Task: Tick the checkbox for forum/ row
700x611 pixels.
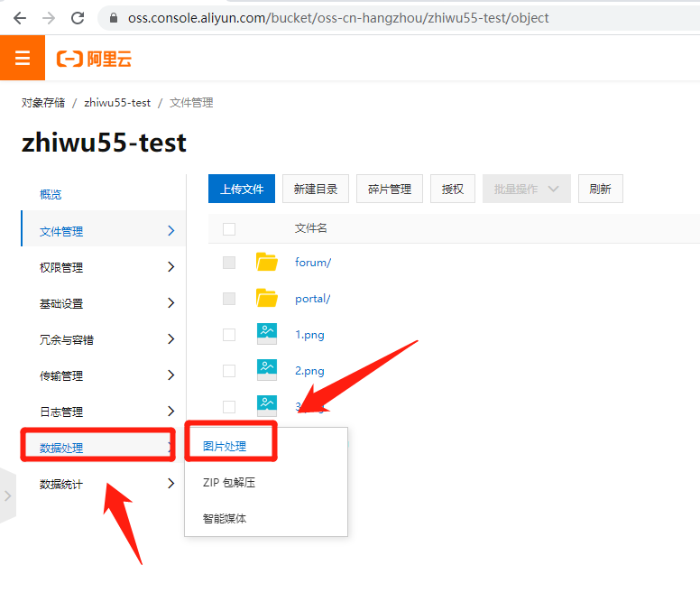Action: [229, 262]
